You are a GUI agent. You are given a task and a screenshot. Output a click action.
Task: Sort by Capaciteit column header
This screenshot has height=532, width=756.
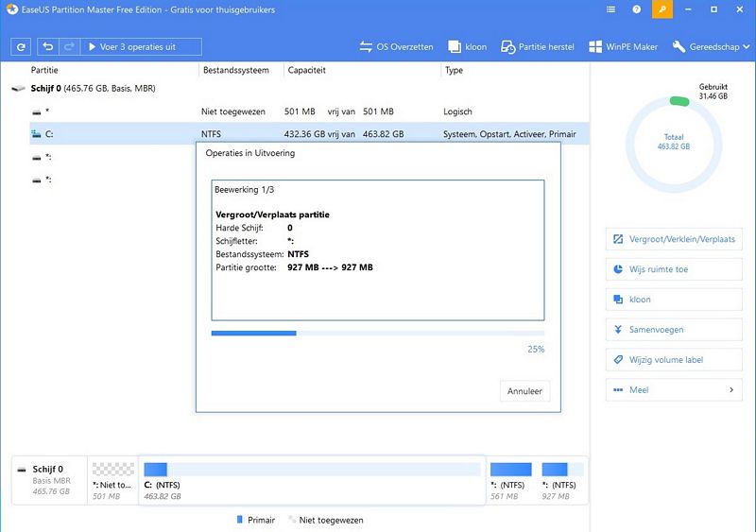(x=306, y=70)
